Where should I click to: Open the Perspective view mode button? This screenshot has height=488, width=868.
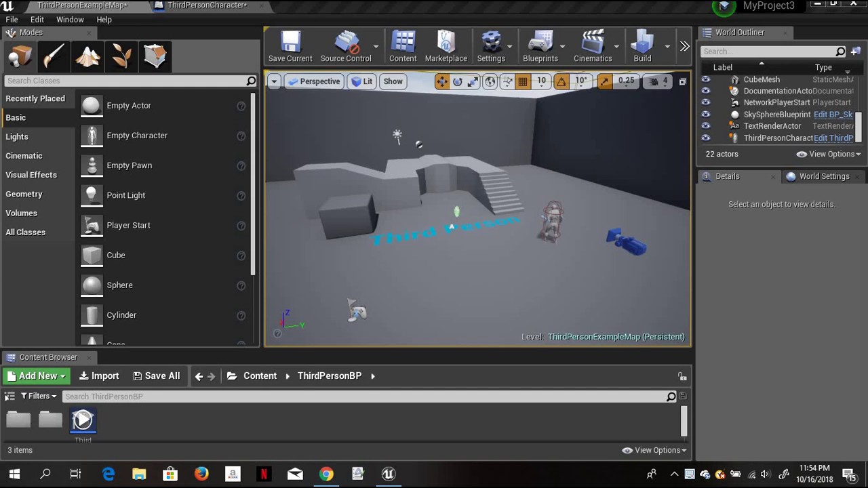point(314,81)
